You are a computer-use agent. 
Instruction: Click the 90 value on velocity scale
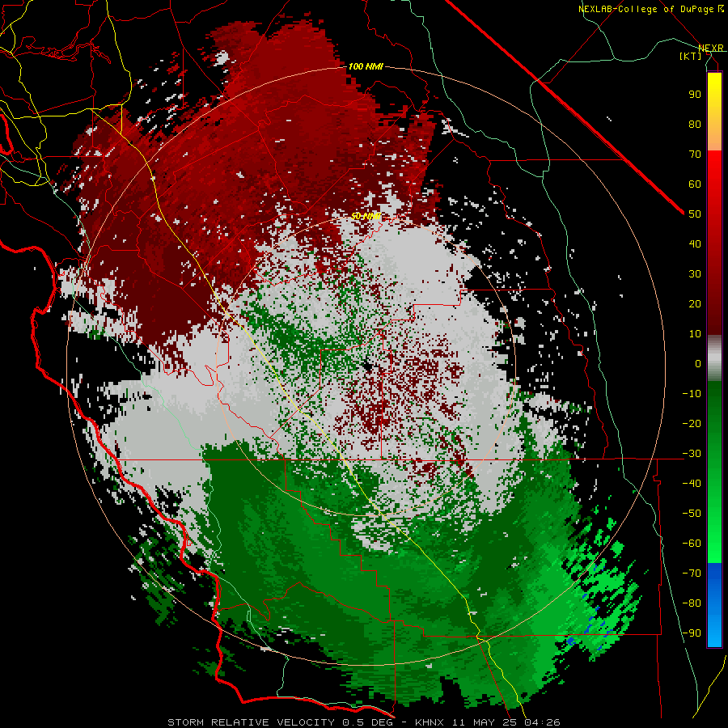(695, 95)
